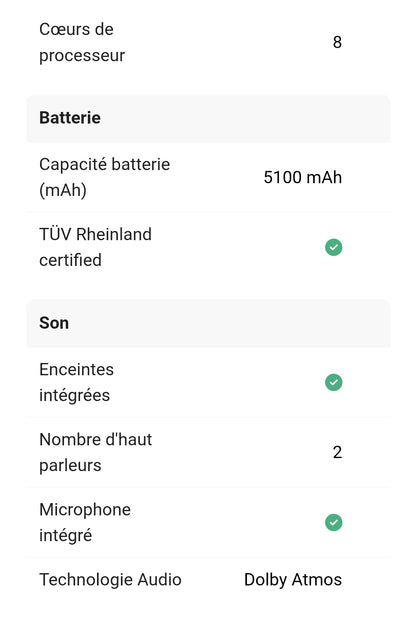
Task: Select the Cœurs de processeur label
Action: (x=82, y=42)
